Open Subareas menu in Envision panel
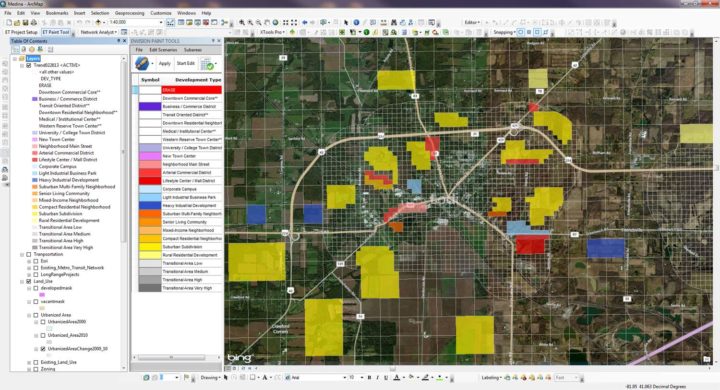 pyautogui.click(x=193, y=50)
